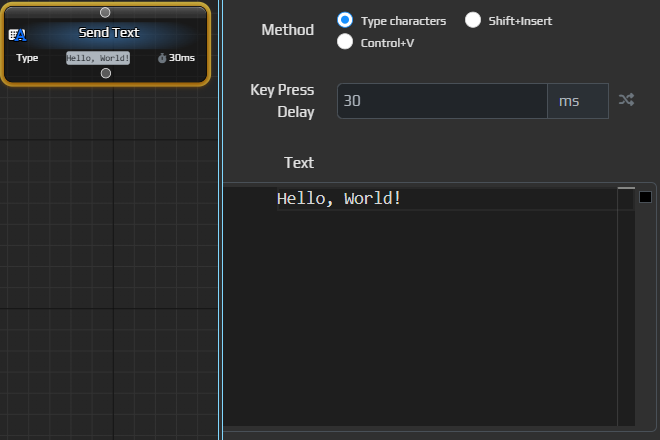Screen dimensions: 660x440
Task: Click the node's bottom output connector
Action: click(106, 73)
